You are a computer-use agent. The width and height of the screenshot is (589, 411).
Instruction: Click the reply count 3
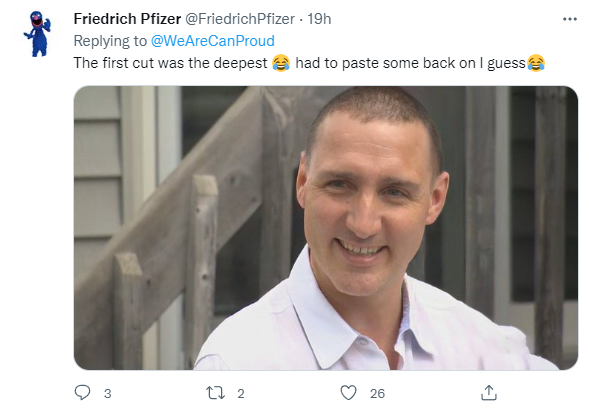[107, 393]
